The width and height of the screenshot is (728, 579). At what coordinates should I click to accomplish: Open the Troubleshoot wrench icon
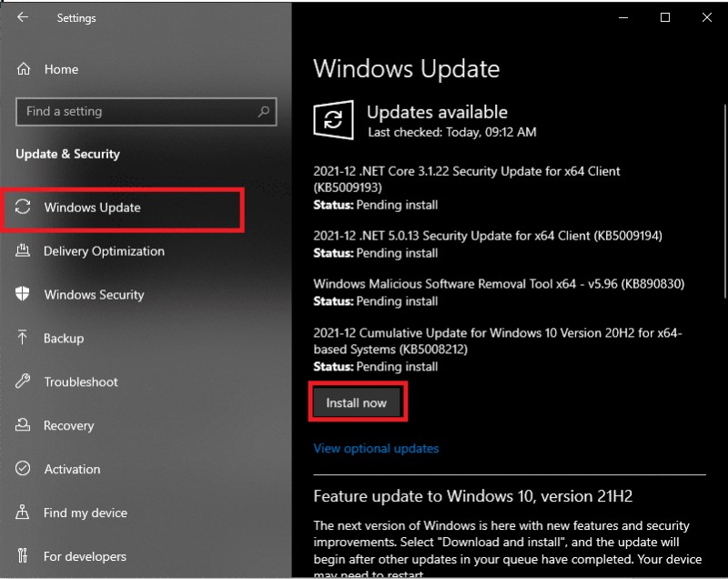coord(23,382)
